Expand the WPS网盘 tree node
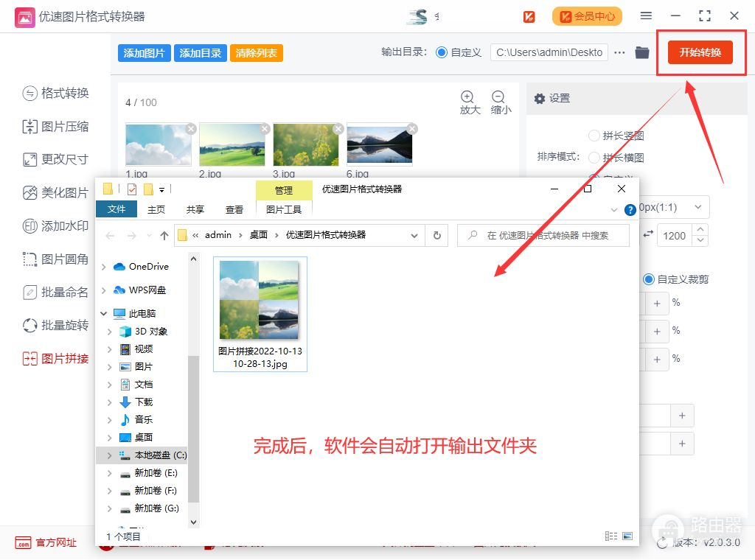 coord(103,290)
